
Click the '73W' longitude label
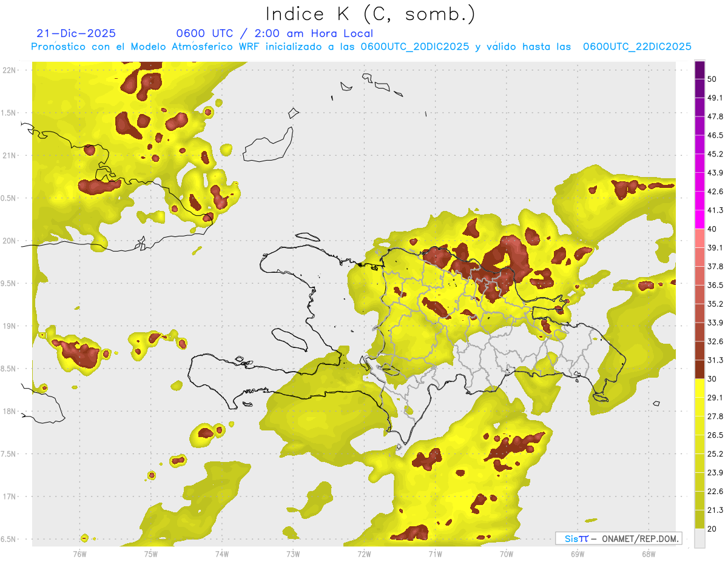point(293,554)
